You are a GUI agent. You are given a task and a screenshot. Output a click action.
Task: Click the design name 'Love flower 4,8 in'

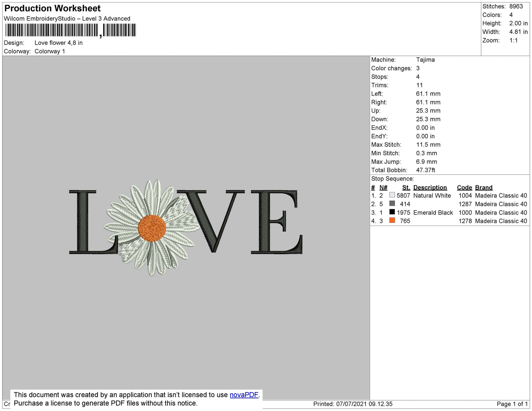(x=59, y=43)
